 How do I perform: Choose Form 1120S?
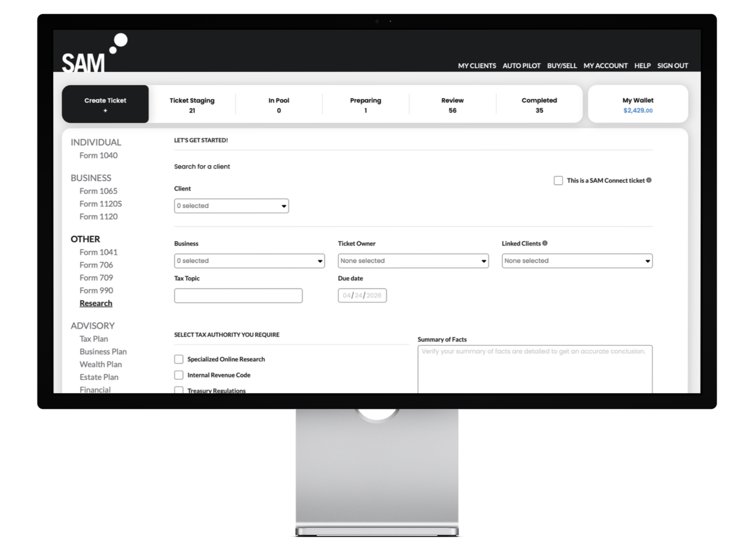pos(101,204)
